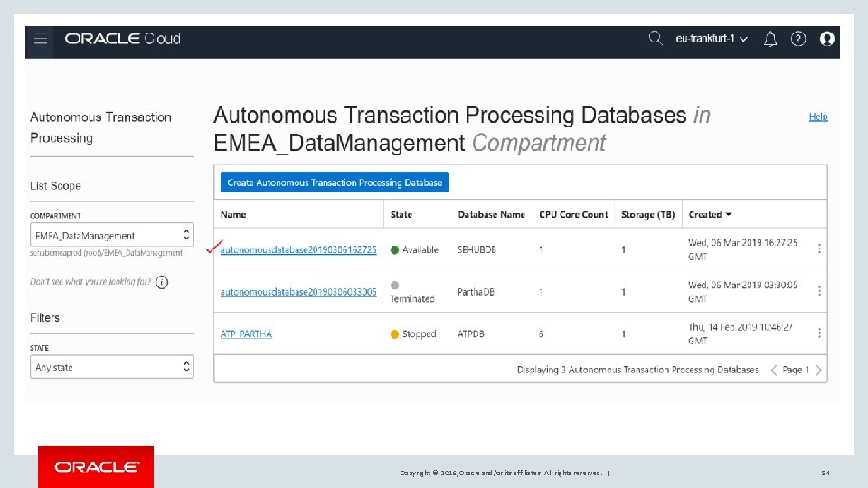
Task: Click Wed, 06 Mar 2019 03:30:05 GMT date
Action: pyautogui.click(x=742, y=292)
